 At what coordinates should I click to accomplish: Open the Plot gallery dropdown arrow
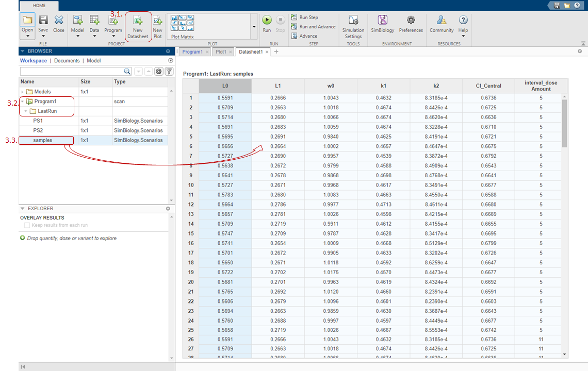click(254, 26)
